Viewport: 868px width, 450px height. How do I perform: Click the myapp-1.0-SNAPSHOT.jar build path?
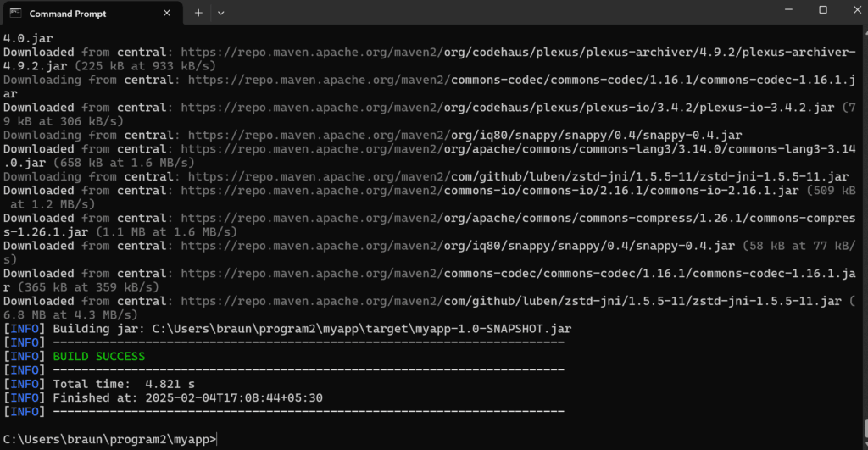356,329
